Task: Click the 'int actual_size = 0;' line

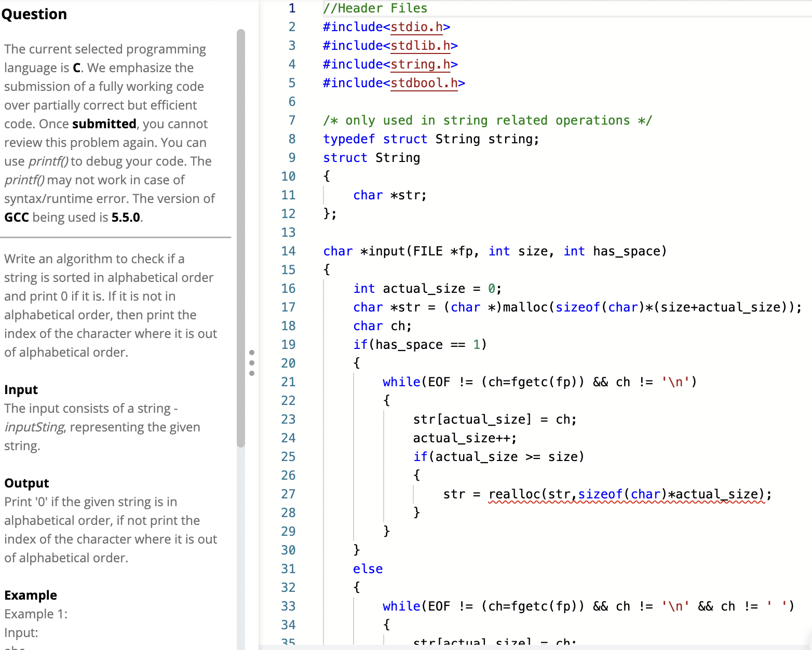Action: tap(428, 289)
